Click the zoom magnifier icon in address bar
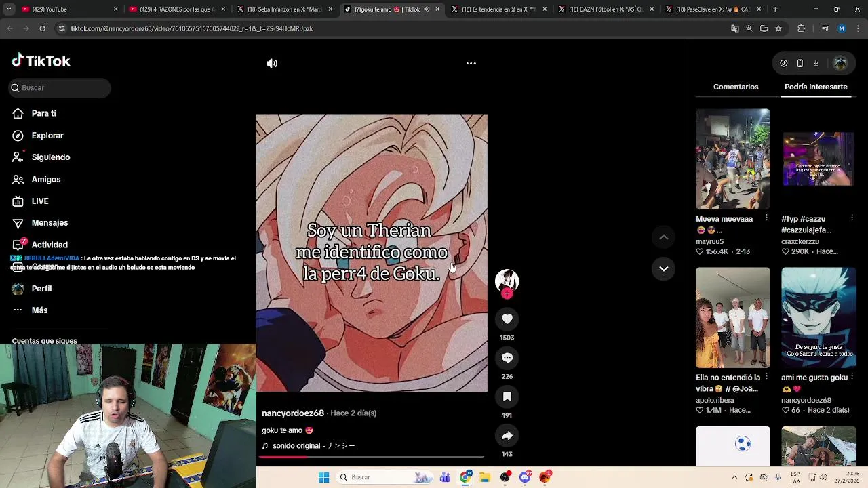868x488 pixels. pyautogui.click(x=749, y=28)
